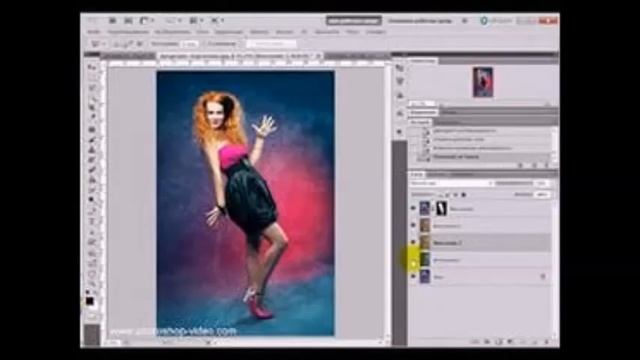Click the Refine Edge button in options bar
Viewport: 640px width, 360px height.
(271, 44)
